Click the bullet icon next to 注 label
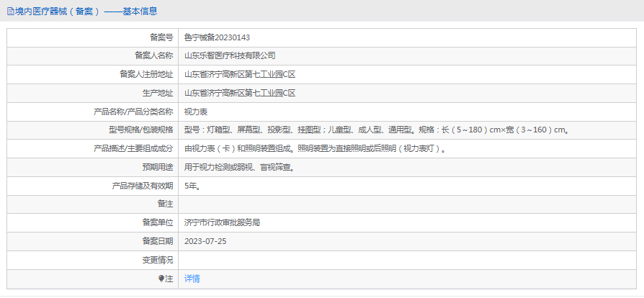This screenshot has width=644, height=298. pos(161,279)
